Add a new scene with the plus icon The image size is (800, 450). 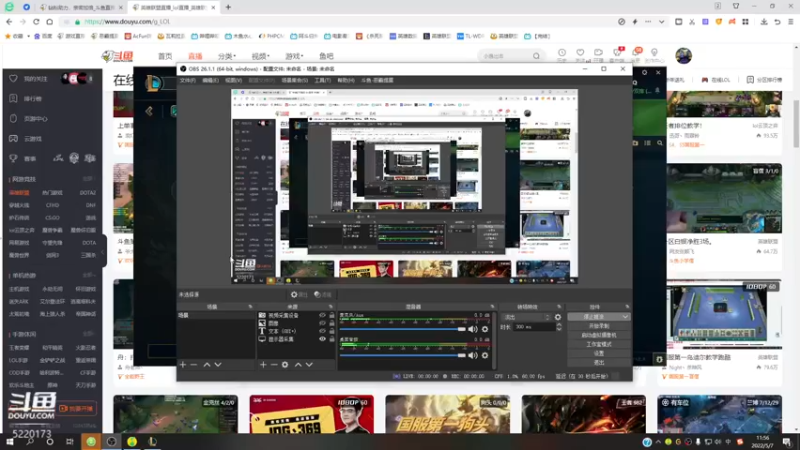[183, 365]
